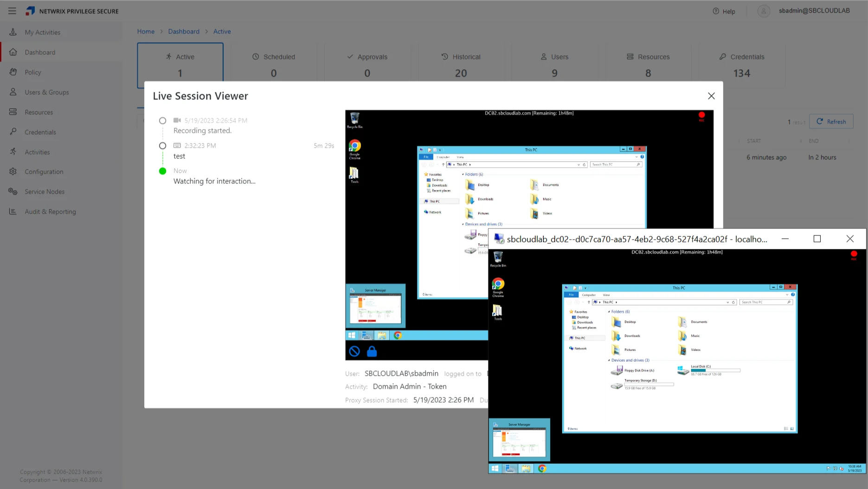Click Server Manager thumbnail in Live Viewer
This screenshot has width=868, height=489.
[x=375, y=306]
